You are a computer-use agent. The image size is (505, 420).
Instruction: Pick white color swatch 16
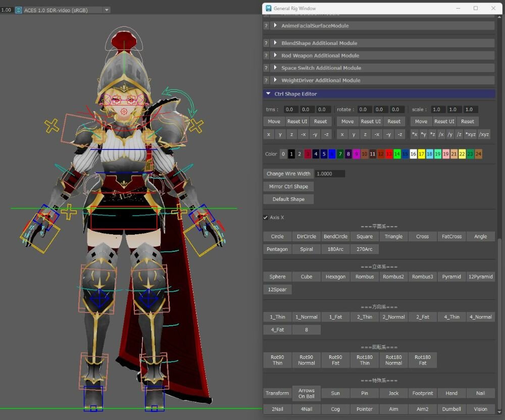[413, 154]
